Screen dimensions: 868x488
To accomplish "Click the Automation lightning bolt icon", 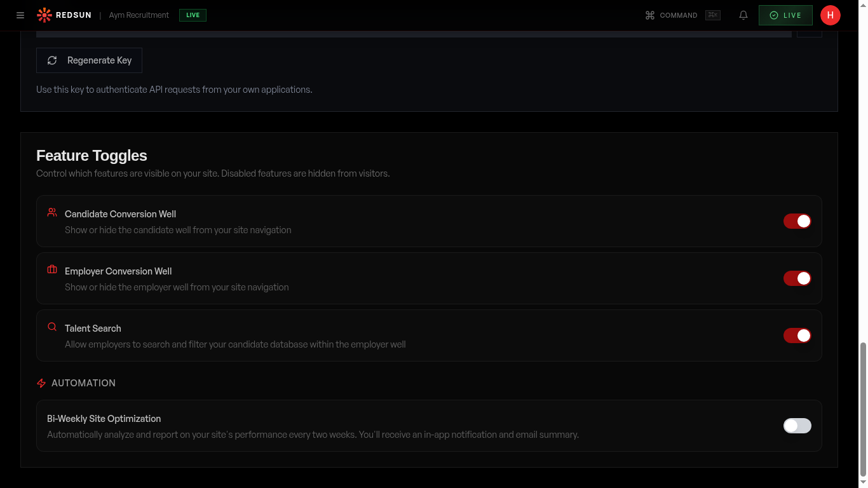I will coord(41,383).
